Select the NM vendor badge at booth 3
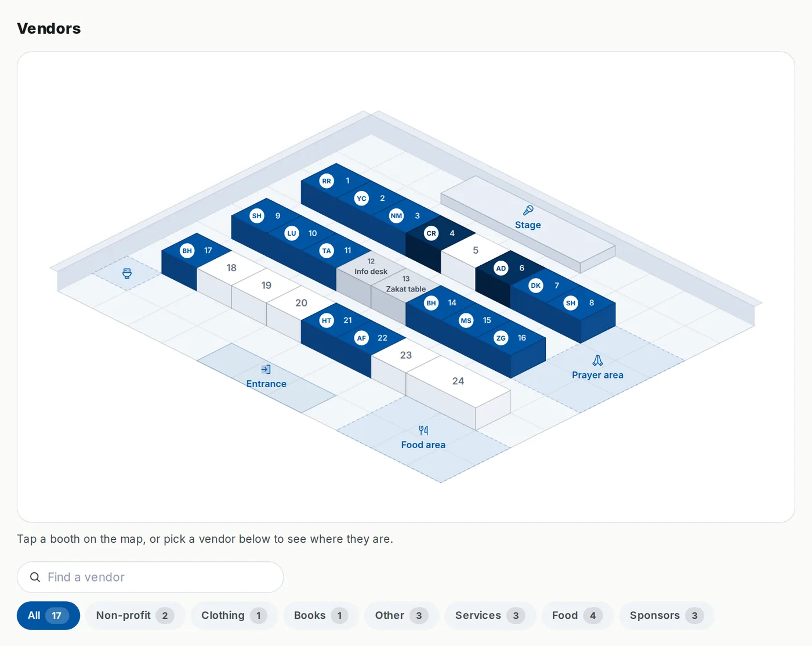This screenshot has width=812, height=646. (396, 216)
